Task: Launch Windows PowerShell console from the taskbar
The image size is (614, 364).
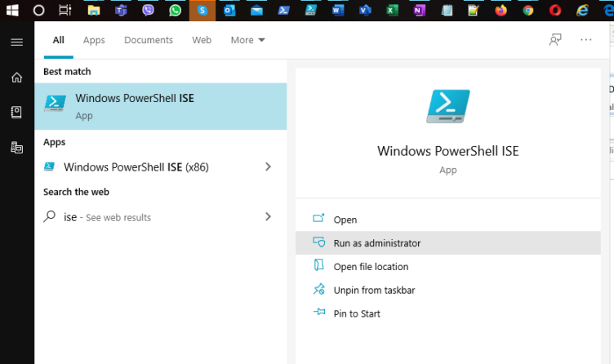Action: coord(283,11)
